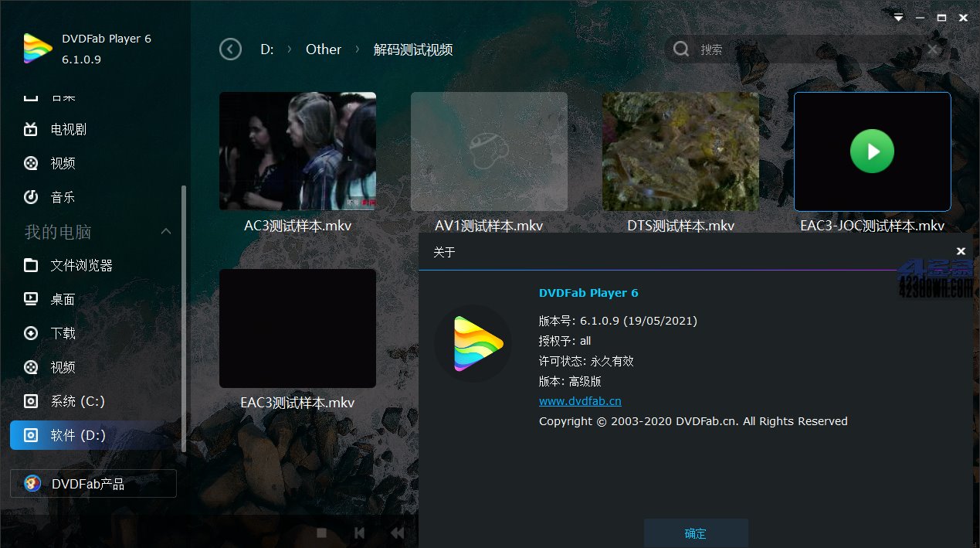The image size is (980, 548).
Task: Open the 桌面 desktop location
Action: pyautogui.click(x=62, y=299)
